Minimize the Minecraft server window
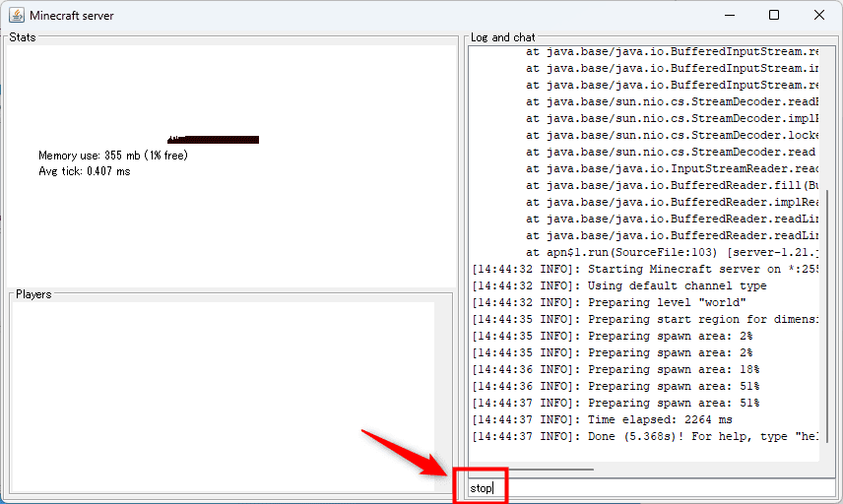The width and height of the screenshot is (843, 504). (730, 15)
